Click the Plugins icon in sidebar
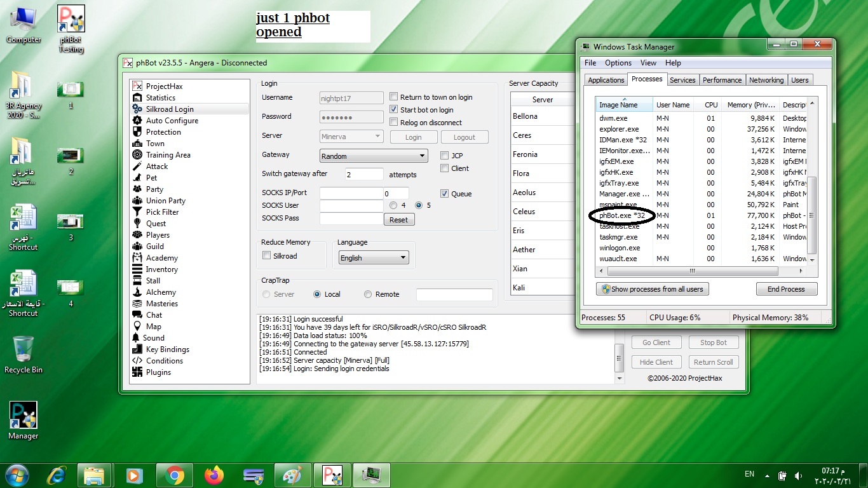868x488 pixels. pyautogui.click(x=137, y=372)
